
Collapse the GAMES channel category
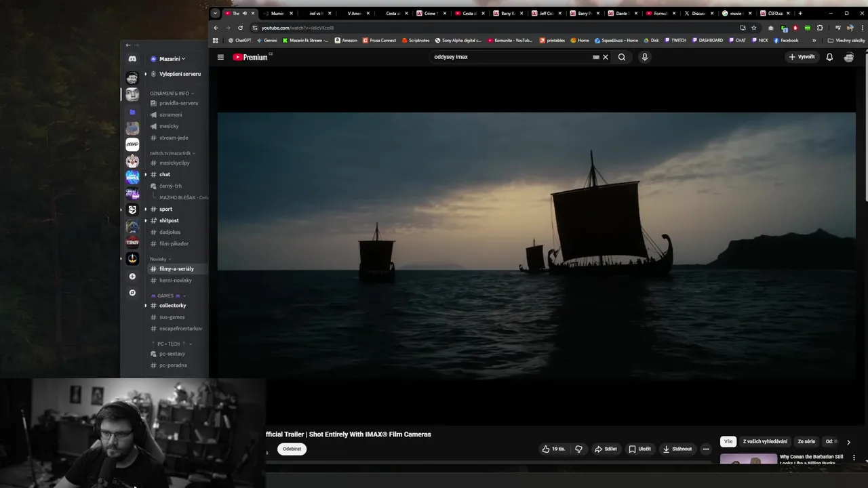pyautogui.click(x=167, y=296)
